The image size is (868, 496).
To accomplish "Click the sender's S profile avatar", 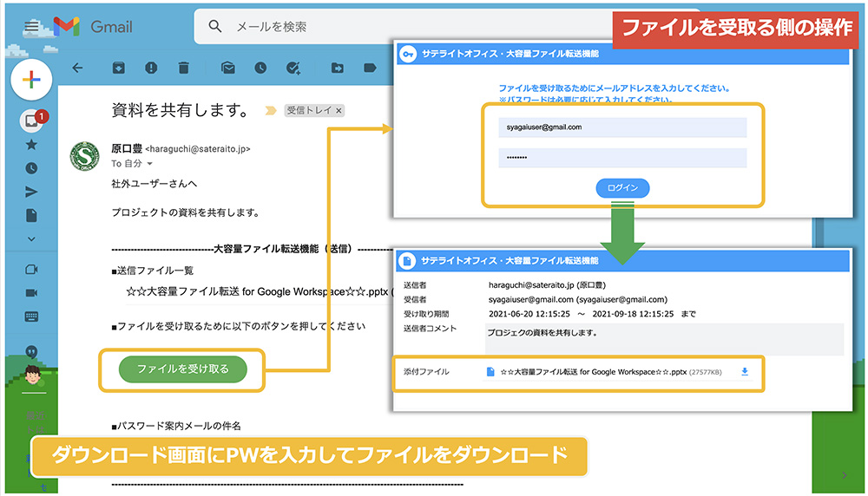I will tap(85, 156).
